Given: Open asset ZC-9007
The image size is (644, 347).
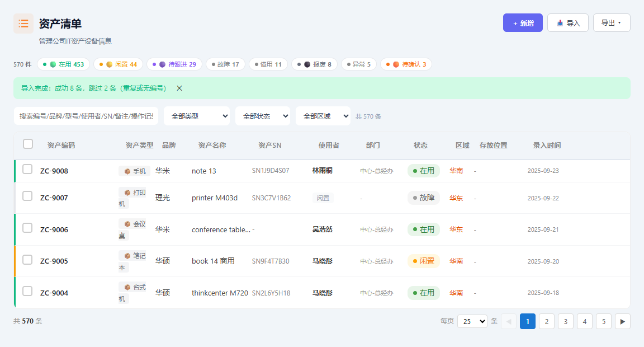Looking at the screenshot, I should point(54,198).
